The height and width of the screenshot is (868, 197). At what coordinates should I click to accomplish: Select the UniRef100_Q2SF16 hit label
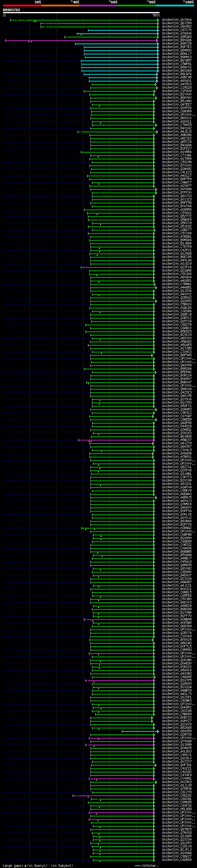(x=176, y=267)
